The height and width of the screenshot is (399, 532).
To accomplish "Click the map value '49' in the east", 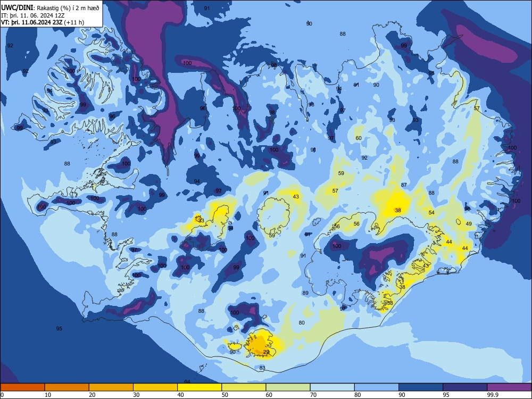I will click(x=469, y=224).
